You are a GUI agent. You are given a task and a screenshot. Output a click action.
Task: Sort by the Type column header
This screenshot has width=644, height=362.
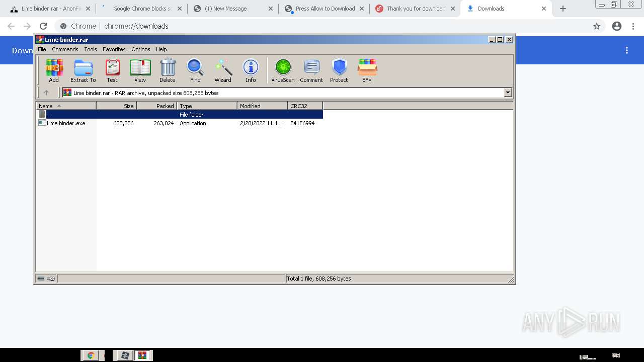(x=207, y=106)
